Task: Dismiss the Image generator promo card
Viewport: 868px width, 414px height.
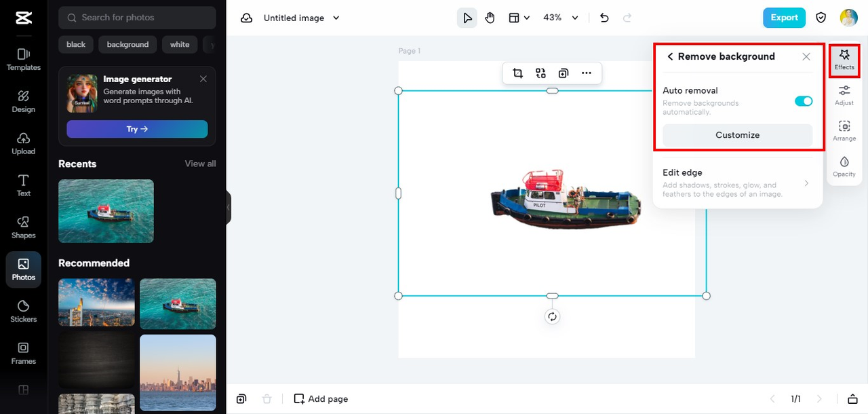Action: click(203, 79)
